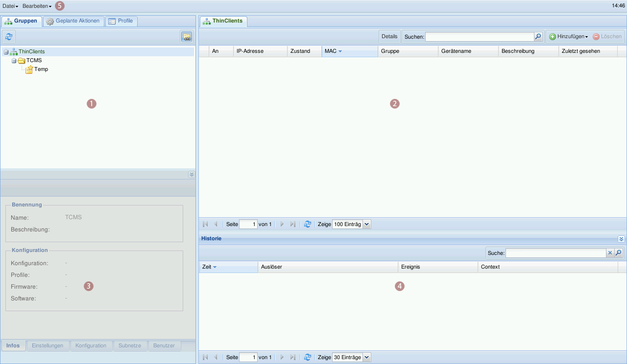Collapse the ThinClients root tree node
627x364 pixels.
click(x=6, y=52)
